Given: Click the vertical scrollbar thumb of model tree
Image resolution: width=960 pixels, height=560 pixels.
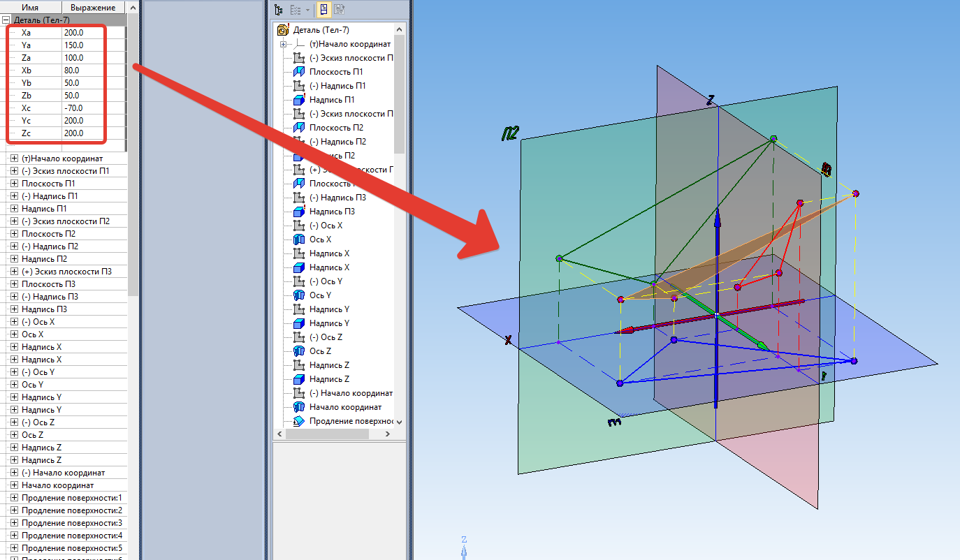Looking at the screenshot, I should [x=400, y=94].
